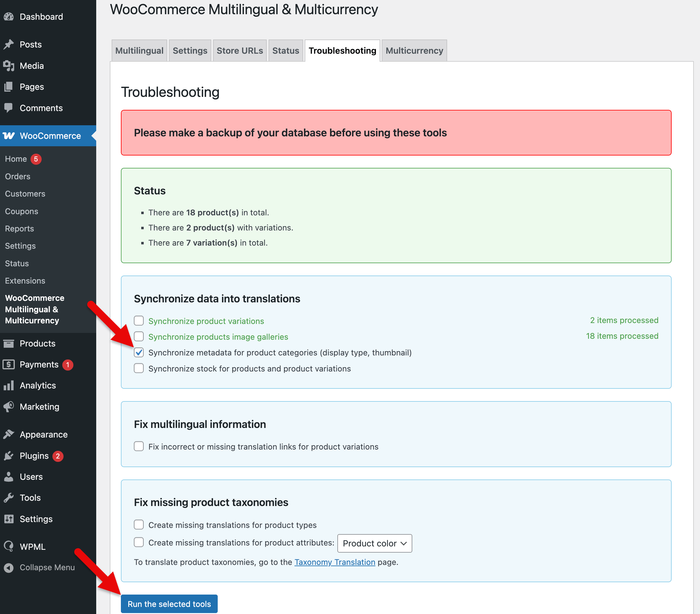Click the Appearance paintbrush icon
The height and width of the screenshot is (614, 700).
pos(9,434)
